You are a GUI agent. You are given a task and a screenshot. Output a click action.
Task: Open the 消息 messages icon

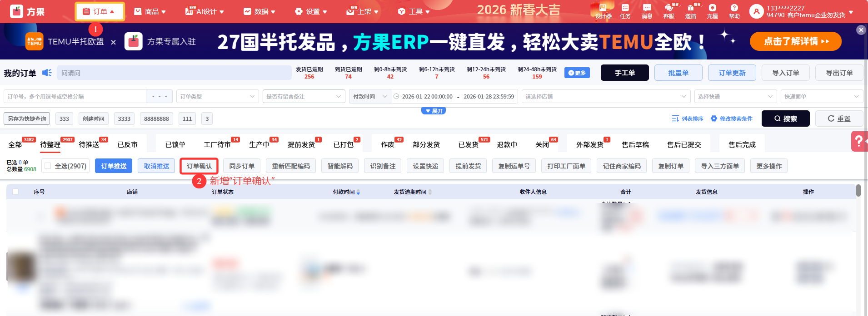click(647, 11)
